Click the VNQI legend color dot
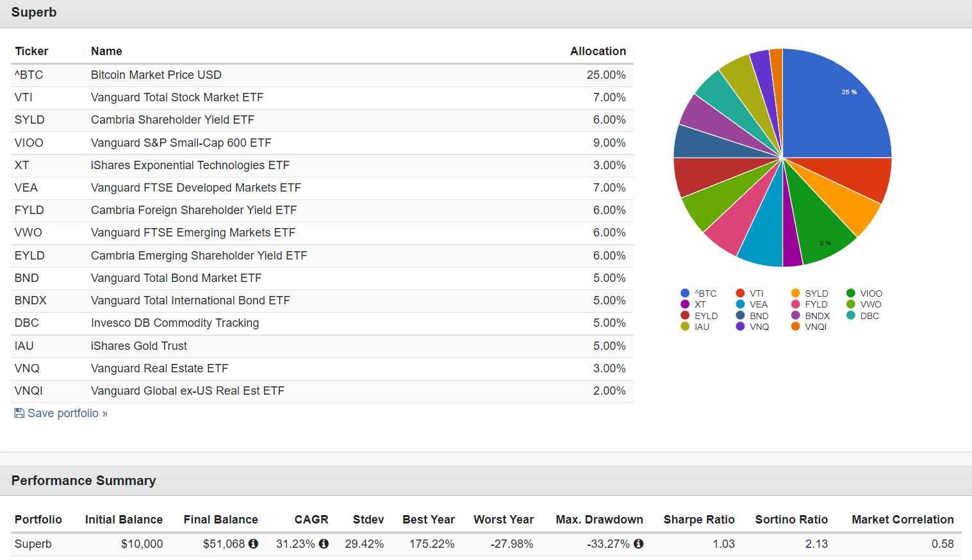This screenshot has height=560, width=972. click(x=795, y=327)
